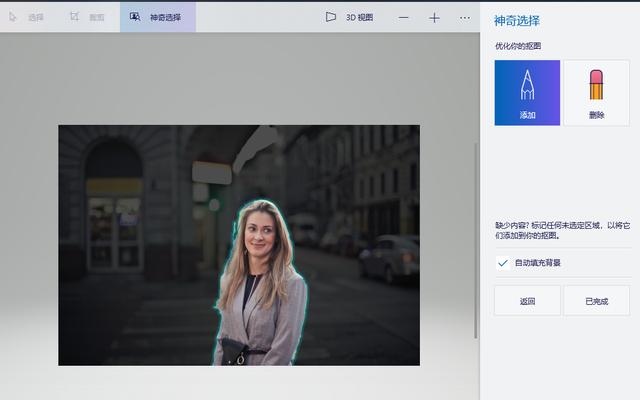Toggle the 自动填充背景 checkbox
This screenshot has width=640, height=400.
(x=503, y=263)
